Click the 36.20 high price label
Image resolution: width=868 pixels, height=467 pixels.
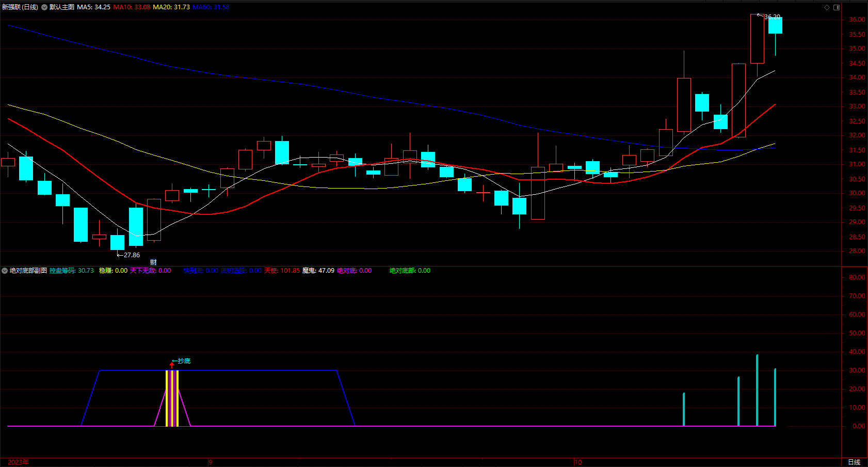[x=772, y=17]
